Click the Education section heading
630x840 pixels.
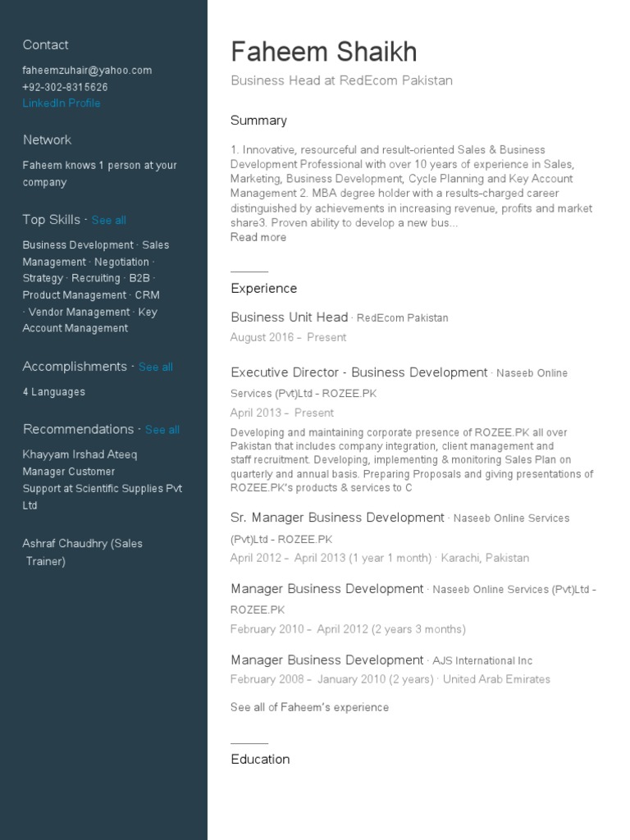(x=260, y=760)
